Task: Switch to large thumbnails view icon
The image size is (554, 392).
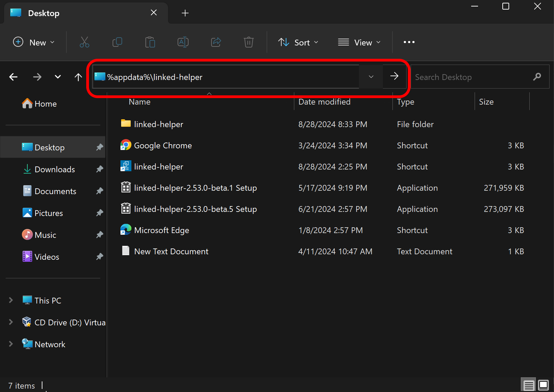Action: coord(543,385)
